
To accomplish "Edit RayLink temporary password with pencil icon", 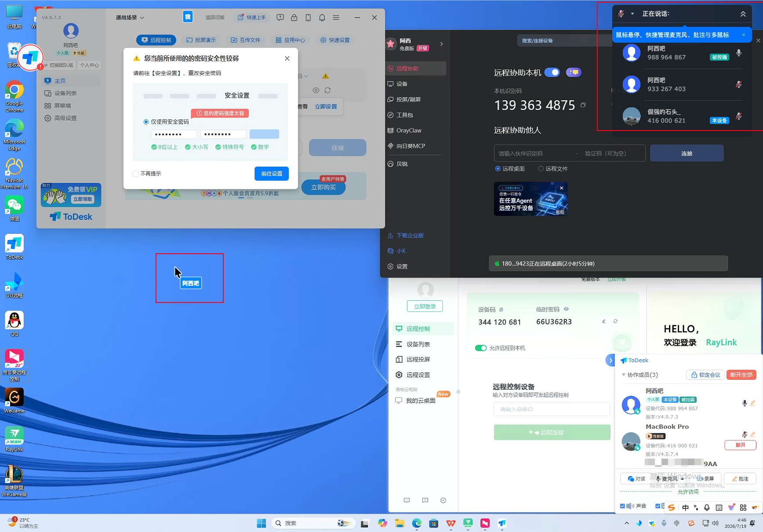I will tap(604, 321).
